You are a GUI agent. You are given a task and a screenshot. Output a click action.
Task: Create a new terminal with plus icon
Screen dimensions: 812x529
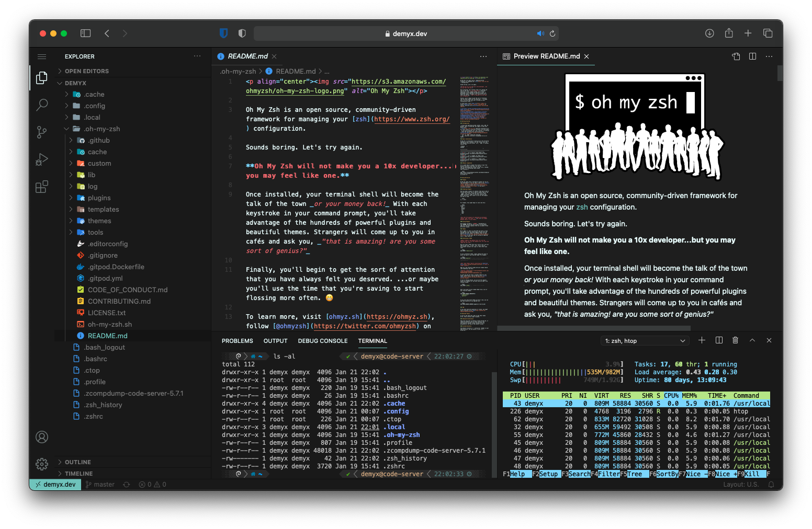point(702,340)
